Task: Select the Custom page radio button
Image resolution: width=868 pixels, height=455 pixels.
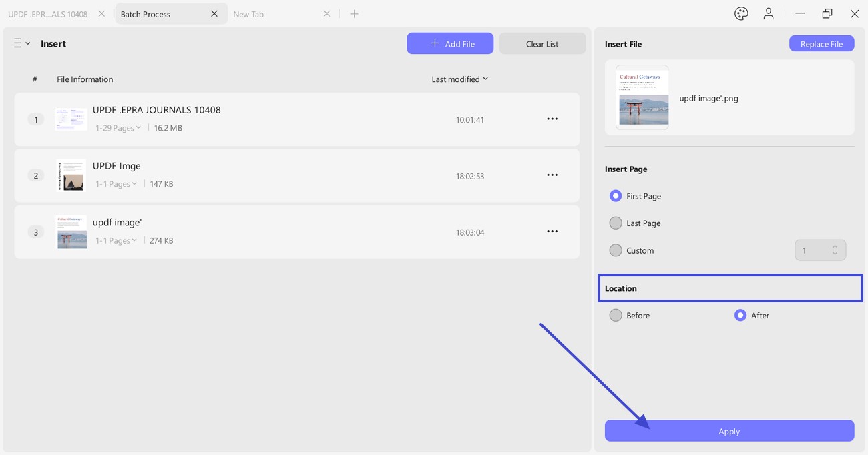Action: coord(616,250)
